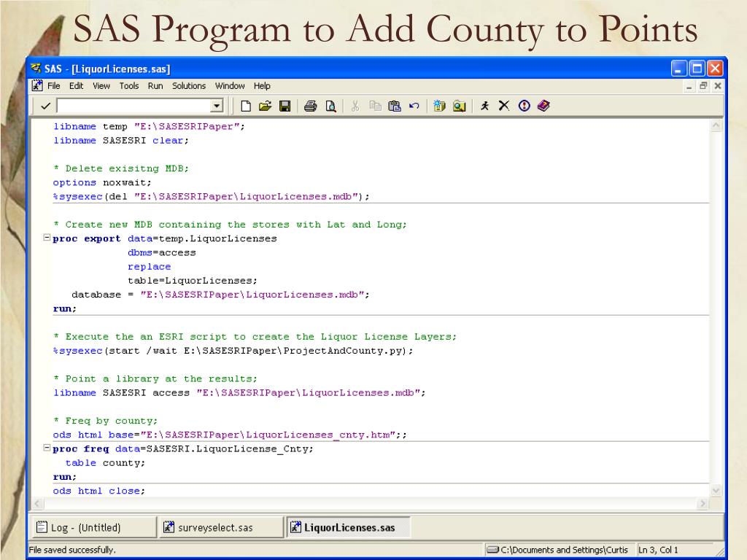
Task: Submit code with the running man icon
Action: point(484,106)
